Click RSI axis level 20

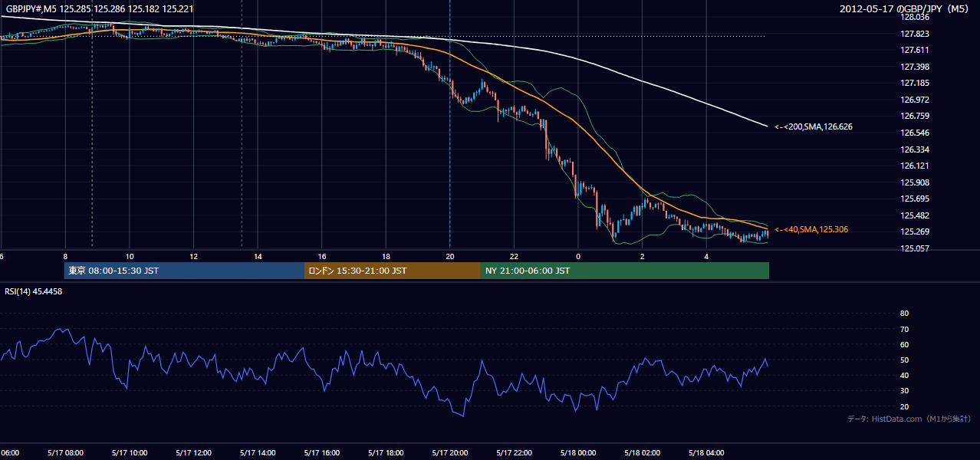pyautogui.click(x=905, y=406)
